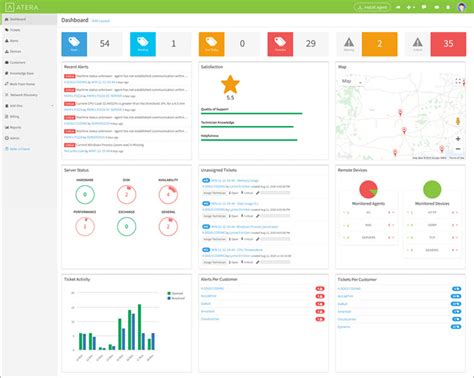
Task: Open the CPU Temperature unassigned ticket
Action: (x=237, y=250)
